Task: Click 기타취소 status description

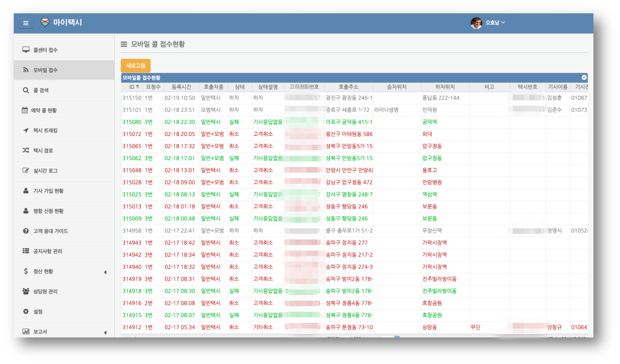Action: coord(263,327)
